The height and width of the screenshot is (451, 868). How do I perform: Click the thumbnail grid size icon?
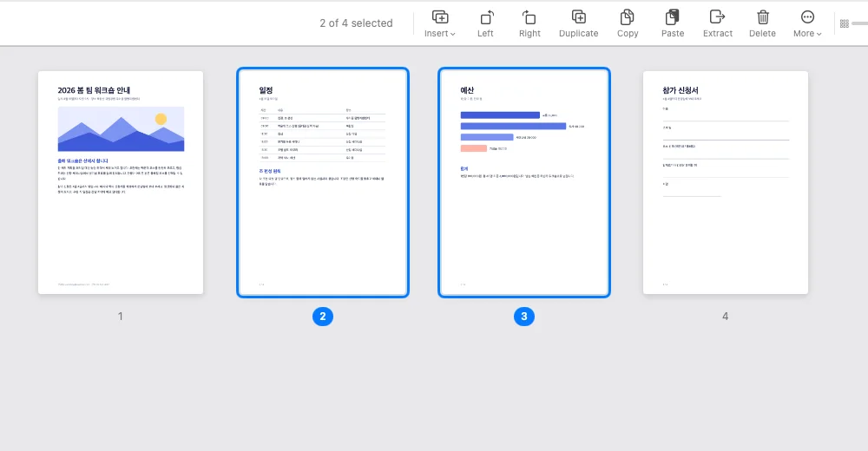(845, 23)
